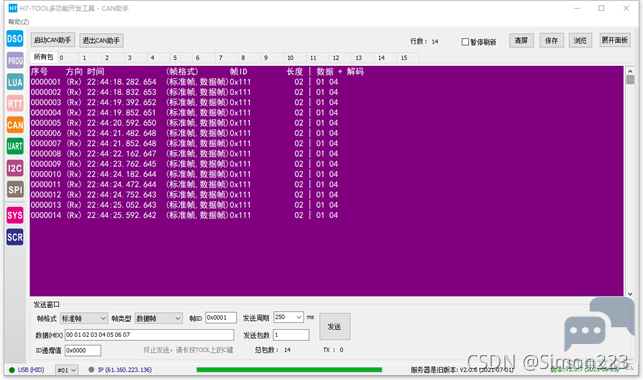Click the clear screen button
Image resolution: width=643 pixels, height=380 pixels.
521,40
